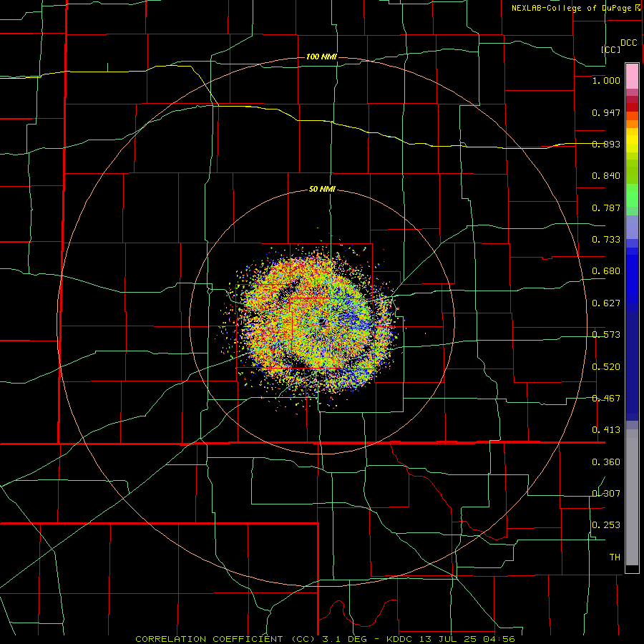Screen dimensions: 644x644
Task: Pick the bright green color bar segment
Action: [632, 195]
